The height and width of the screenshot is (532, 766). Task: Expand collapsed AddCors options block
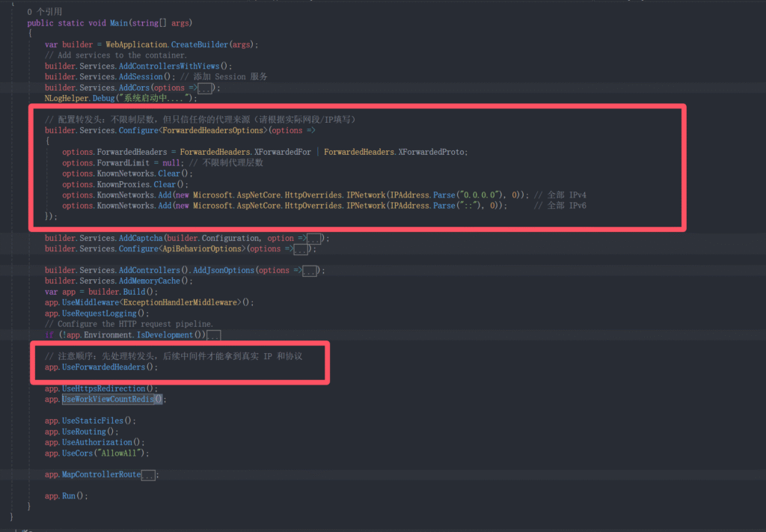click(206, 88)
